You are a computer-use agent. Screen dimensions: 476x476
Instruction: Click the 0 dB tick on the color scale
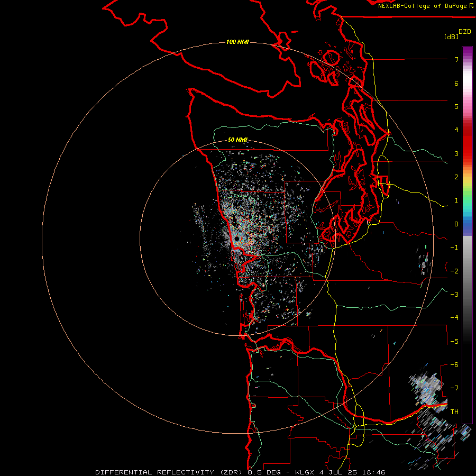pyautogui.click(x=456, y=224)
